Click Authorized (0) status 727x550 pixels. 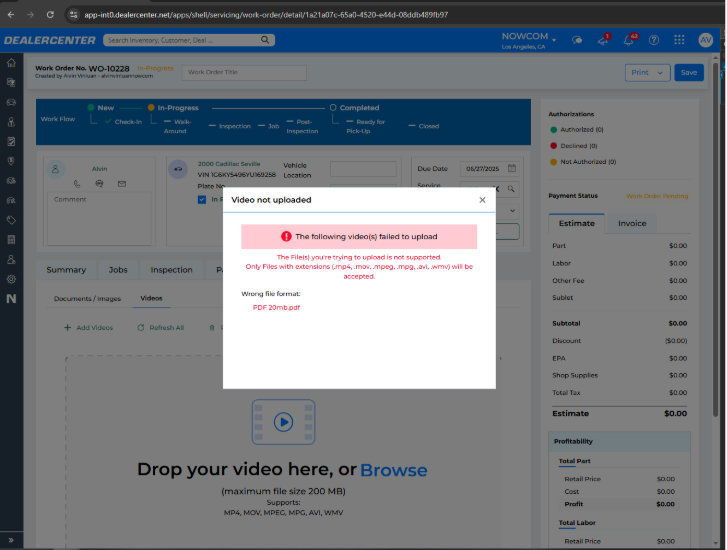577,130
